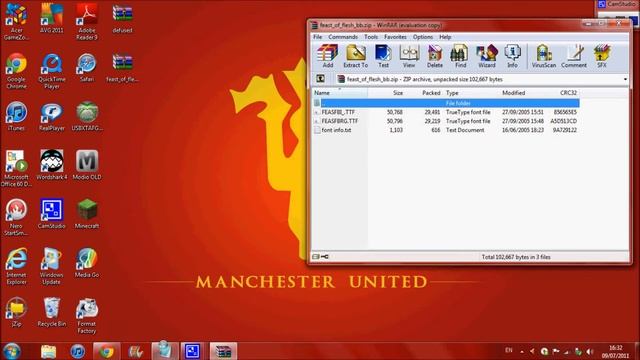Select AVG 2011 desktop icon
Image resolution: width=640 pixels, height=360 pixels.
[51, 18]
